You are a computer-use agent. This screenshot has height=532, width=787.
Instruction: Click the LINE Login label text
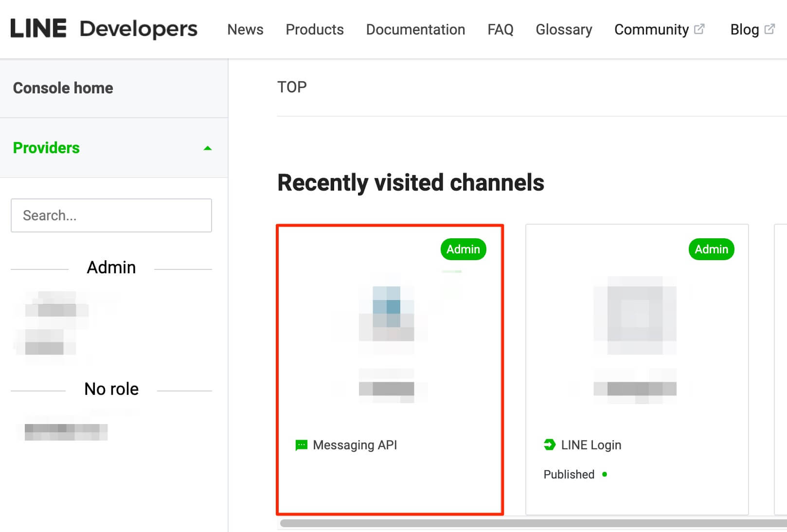pos(591,445)
